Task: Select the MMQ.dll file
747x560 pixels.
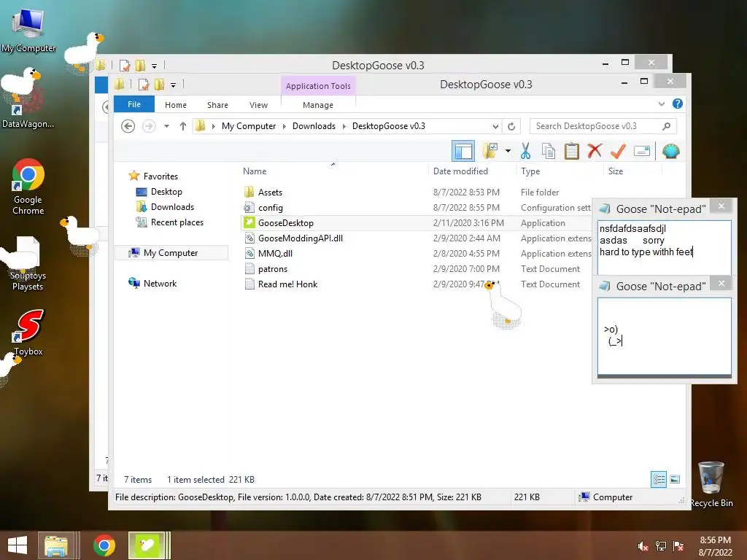Action: pyautogui.click(x=275, y=253)
